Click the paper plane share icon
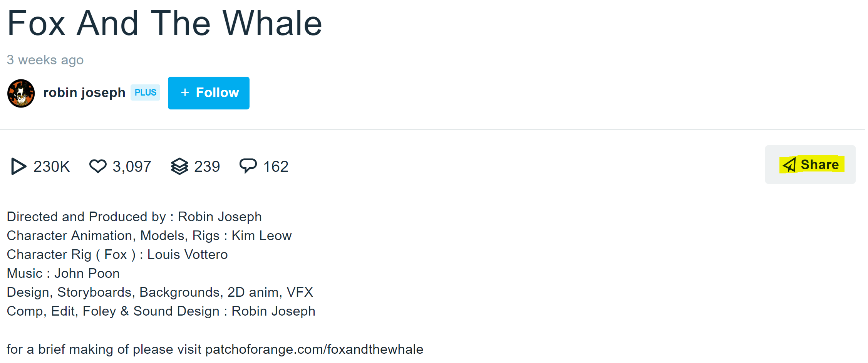Screen dimensions: 868x363 coord(789,165)
